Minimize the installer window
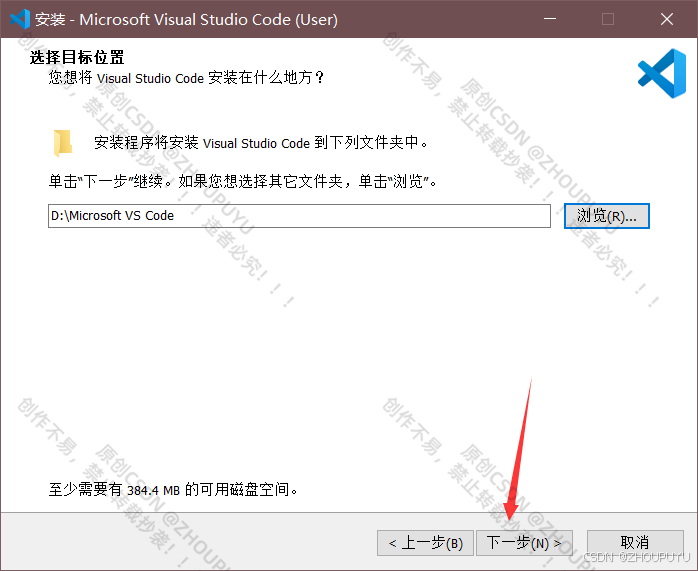Screen dimensions: 698x571 [x=550, y=19]
